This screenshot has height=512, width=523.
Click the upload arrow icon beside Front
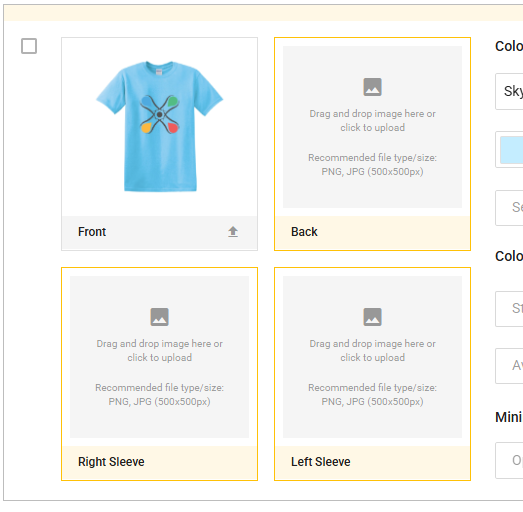point(233,231)
